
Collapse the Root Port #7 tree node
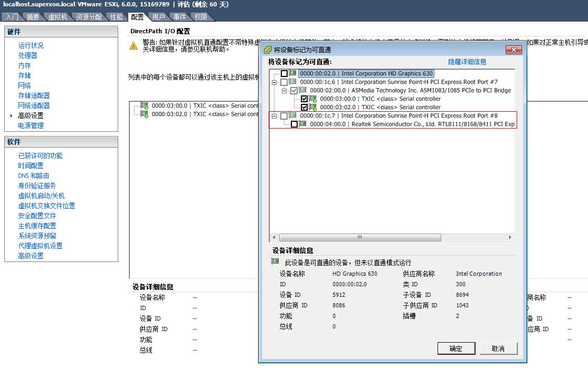(x=274, y=82)
